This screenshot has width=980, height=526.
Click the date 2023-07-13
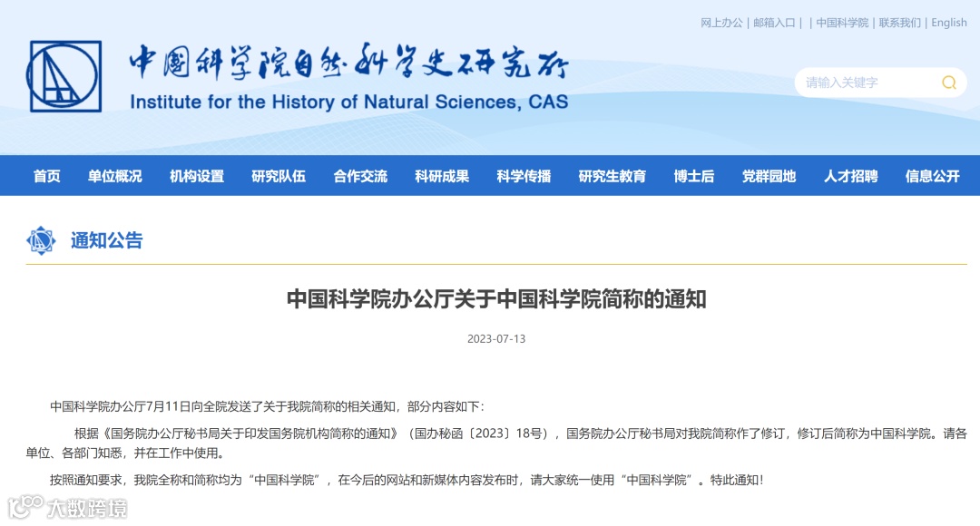coord(496,338)
